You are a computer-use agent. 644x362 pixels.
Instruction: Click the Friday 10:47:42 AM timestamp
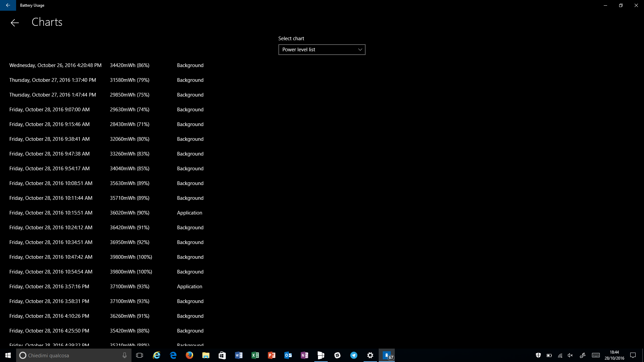point(51,257)
